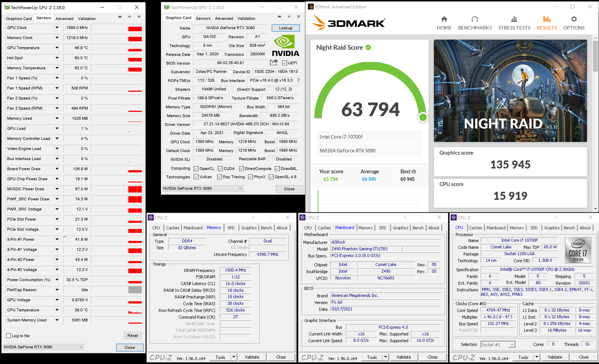This screenshot has width=599, height=364.
Task: Click NVIDIA logo in GPU-Z
Action: click(285, 45)
